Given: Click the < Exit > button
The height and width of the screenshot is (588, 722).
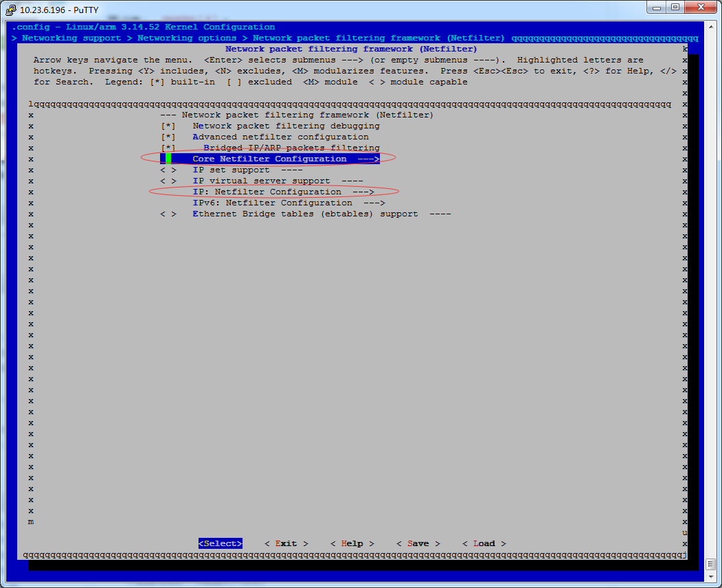Looking at the screenshot, I should [x=286, y=544].
